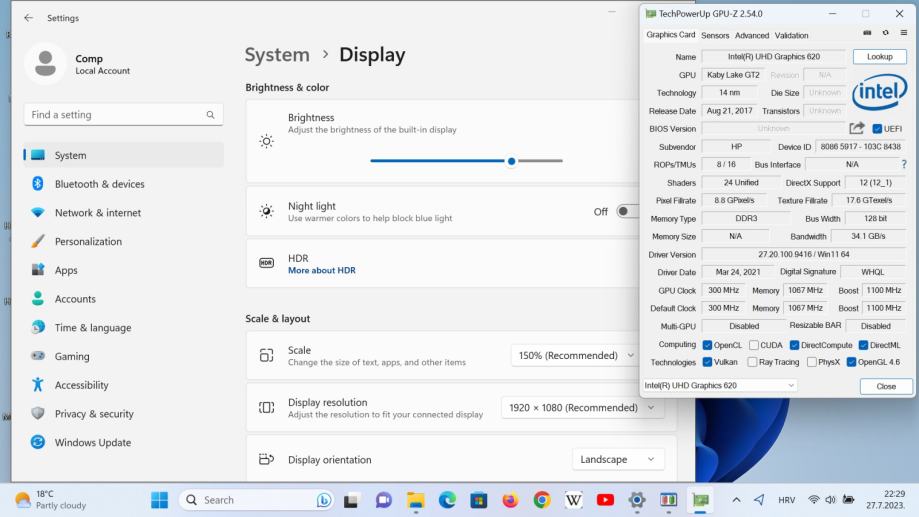The height and width of the screenshot is (517, 919).
Task: Click the More about HDR link
Action: [x=321, y=270]
